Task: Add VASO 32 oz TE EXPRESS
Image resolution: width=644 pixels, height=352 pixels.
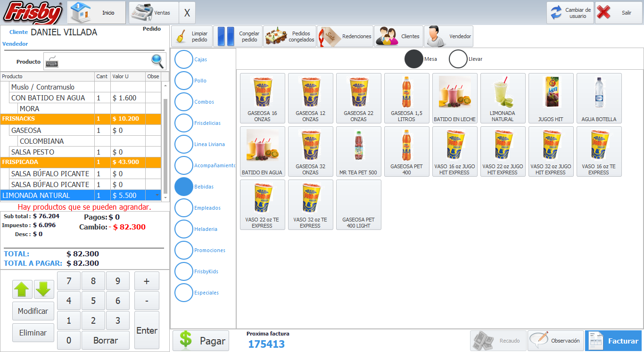Action: click(x=310, y=205)
